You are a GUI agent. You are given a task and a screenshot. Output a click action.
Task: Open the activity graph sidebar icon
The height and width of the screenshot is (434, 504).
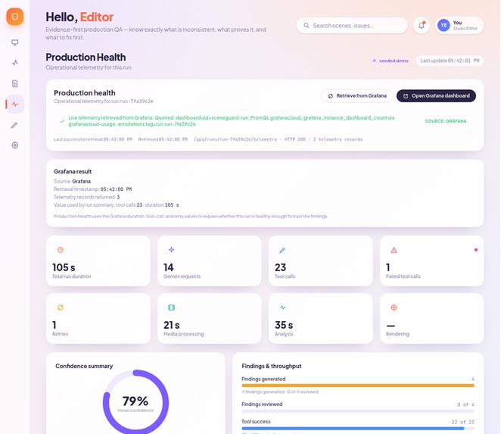coord(15,63)
